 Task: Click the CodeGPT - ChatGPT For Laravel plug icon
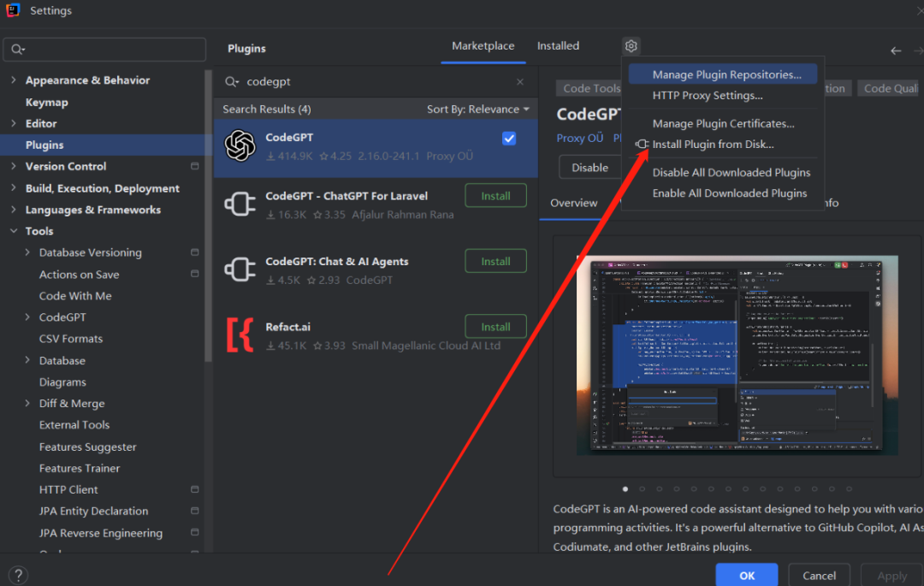click(x=240, y=204)
